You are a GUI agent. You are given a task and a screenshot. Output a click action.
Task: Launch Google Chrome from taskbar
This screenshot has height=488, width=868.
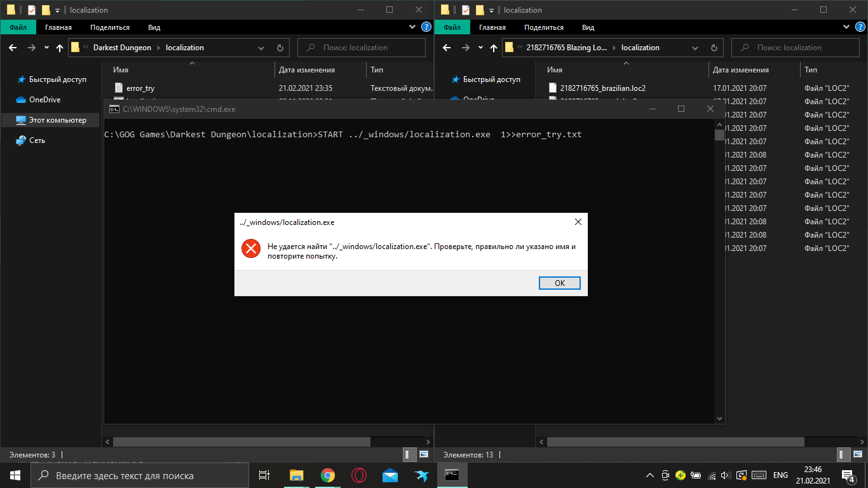327,475
